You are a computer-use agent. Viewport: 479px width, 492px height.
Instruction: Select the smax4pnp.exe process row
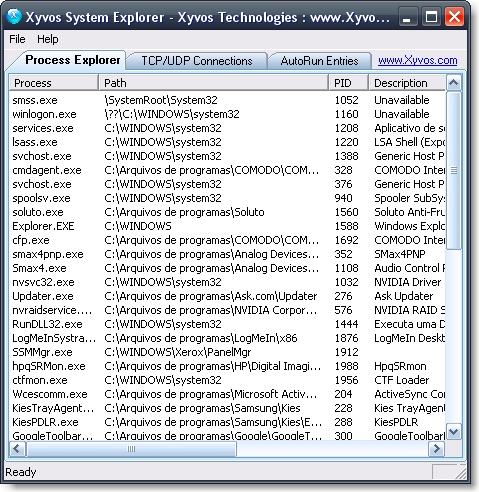point(227,254)
